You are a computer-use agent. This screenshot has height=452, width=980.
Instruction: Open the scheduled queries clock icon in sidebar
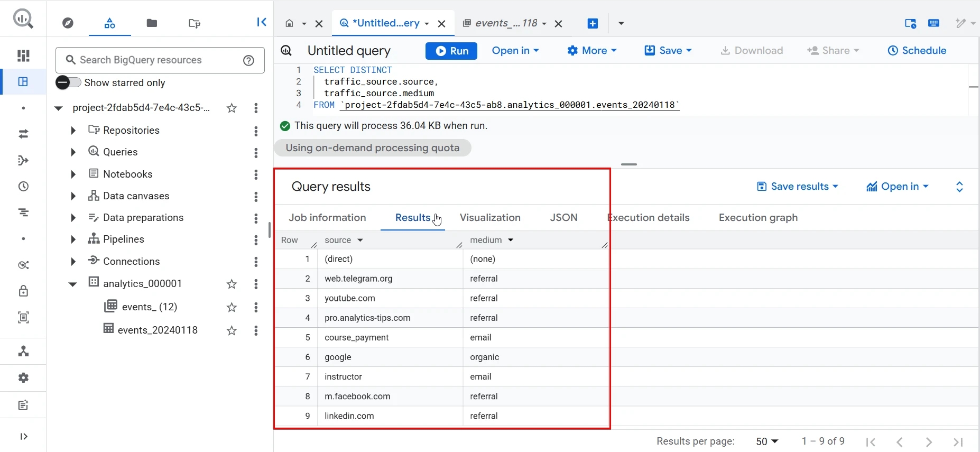[23, 186]
